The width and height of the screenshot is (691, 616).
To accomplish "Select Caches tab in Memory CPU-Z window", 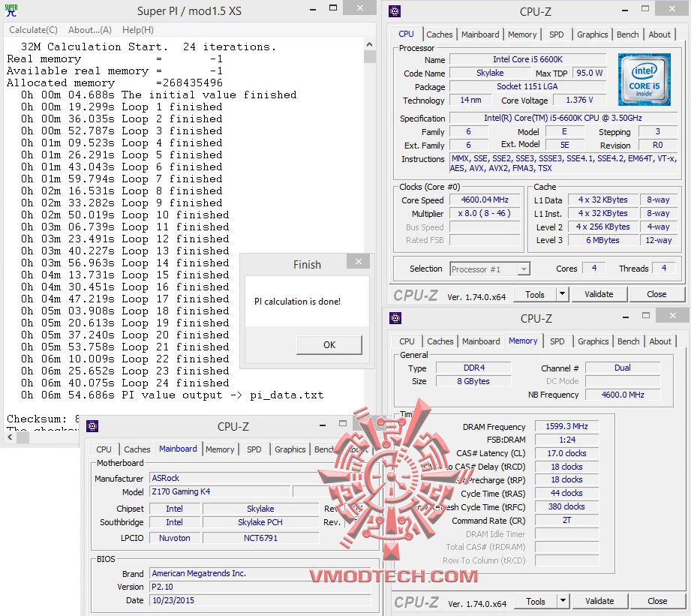I will point(440,341).
